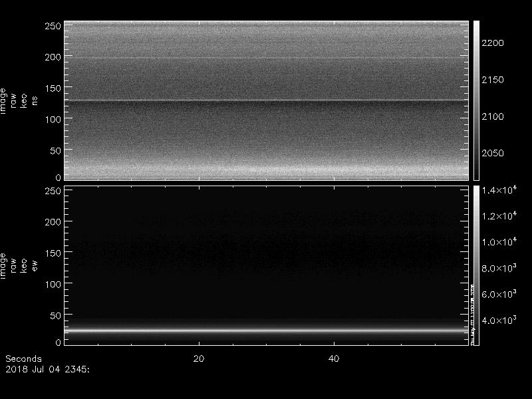
Task: Click the faint line near 195 in ns keogram
Action: [x=267, y=59]
